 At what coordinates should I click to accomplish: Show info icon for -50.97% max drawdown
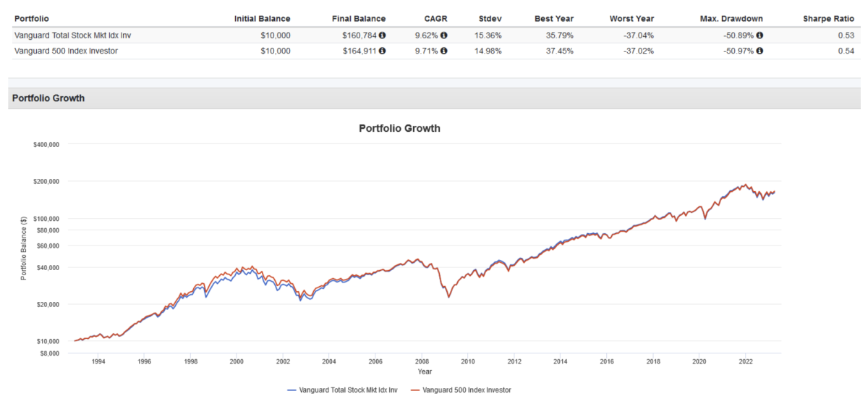click(759, 51)
